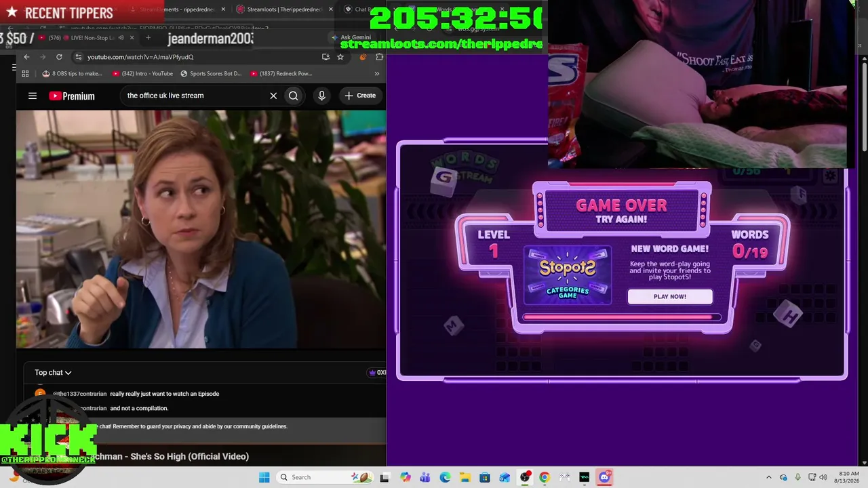The image size is (868, 488).
Task: Open the '(1837) Redneck Pow' bookmark
Action: tap(281, 73)
